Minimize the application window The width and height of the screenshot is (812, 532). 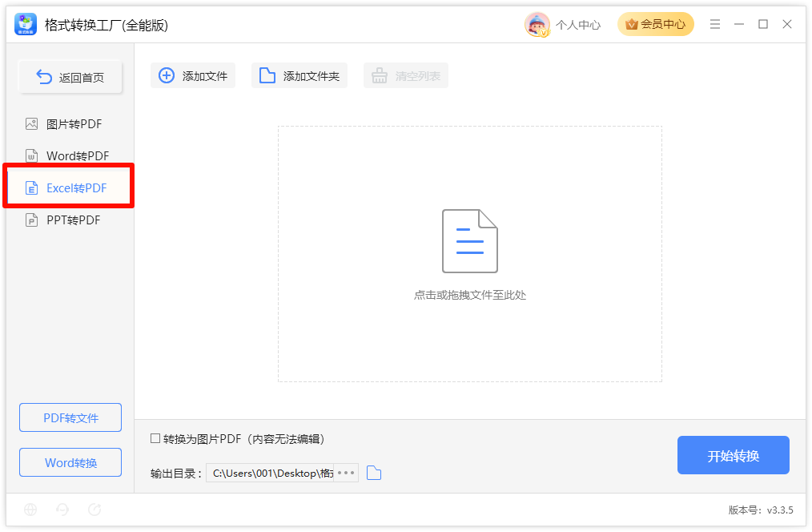739,24
